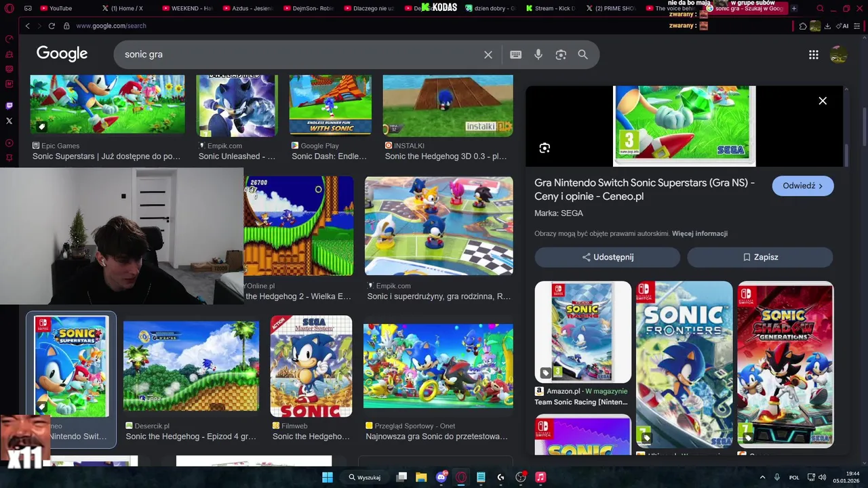Screen dimensions: 868x488
Task: Reload the current page
Action: click(52, 26)
